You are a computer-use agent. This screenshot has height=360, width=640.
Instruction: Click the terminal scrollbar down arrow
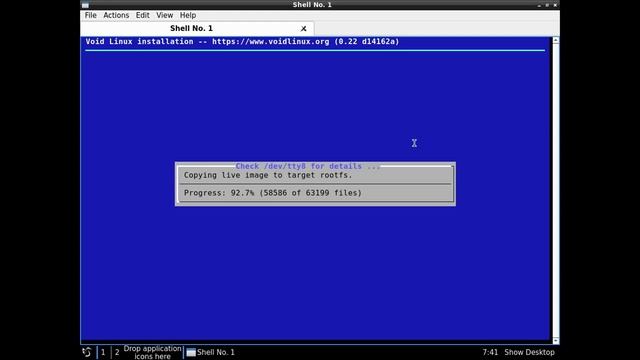[x=556, y=340]
